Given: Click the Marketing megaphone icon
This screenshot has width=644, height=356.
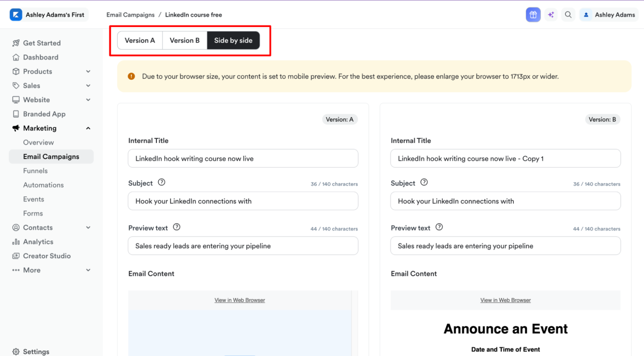Looking at the screenshot, I should [x=16, y=128].
